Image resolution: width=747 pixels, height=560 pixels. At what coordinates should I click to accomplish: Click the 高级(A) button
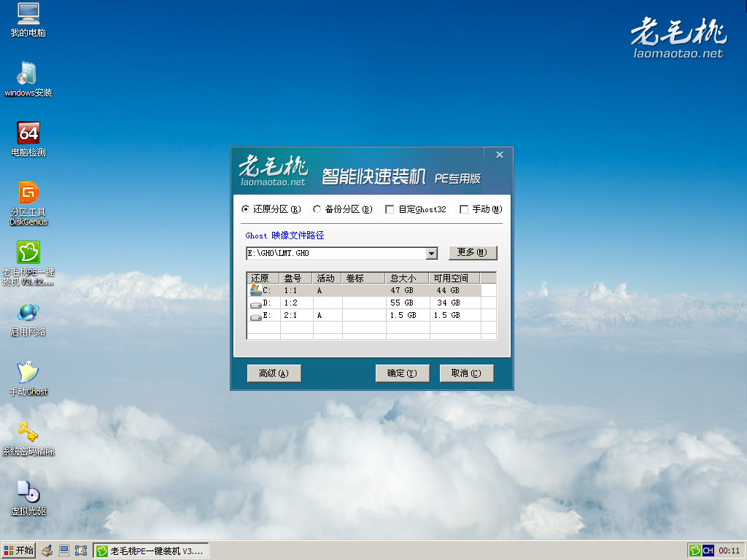click(274, 373)
